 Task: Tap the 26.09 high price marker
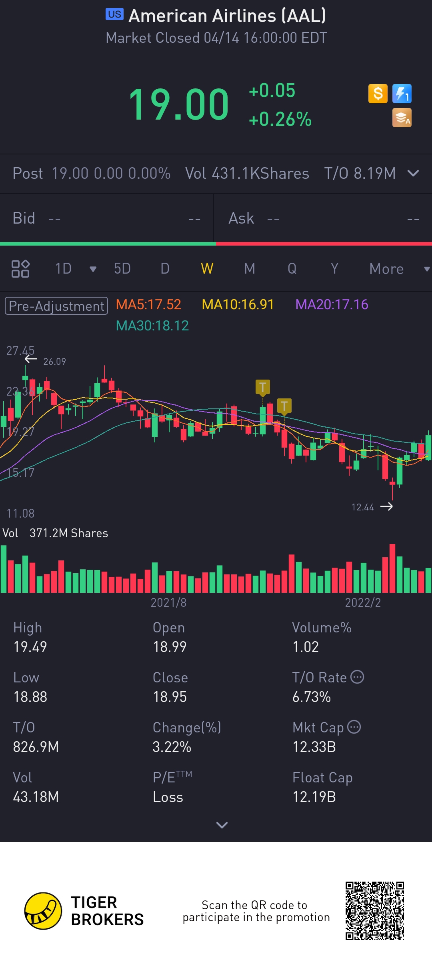tap(54, 362)
